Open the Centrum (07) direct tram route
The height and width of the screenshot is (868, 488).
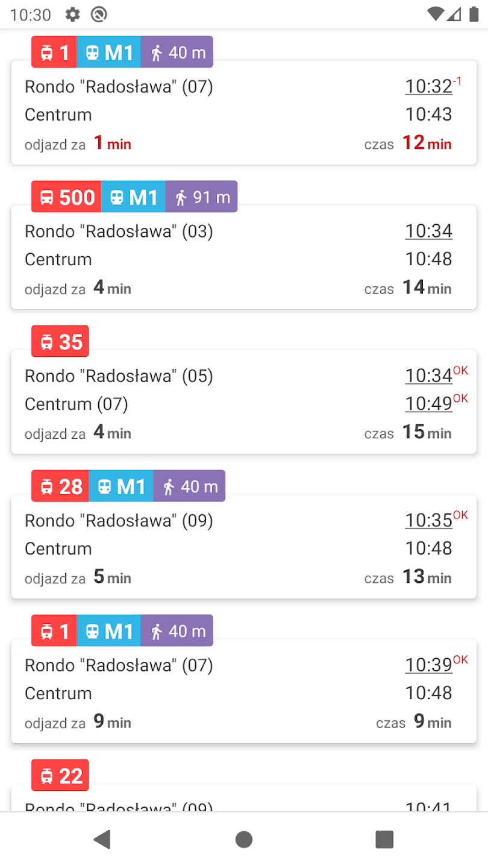(243, 404)
